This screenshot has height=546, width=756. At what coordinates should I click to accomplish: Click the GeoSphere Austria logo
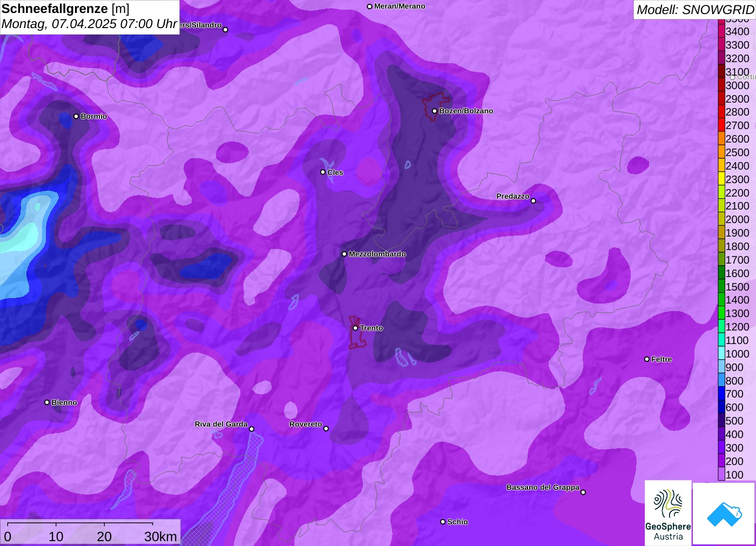coord(668,513)
